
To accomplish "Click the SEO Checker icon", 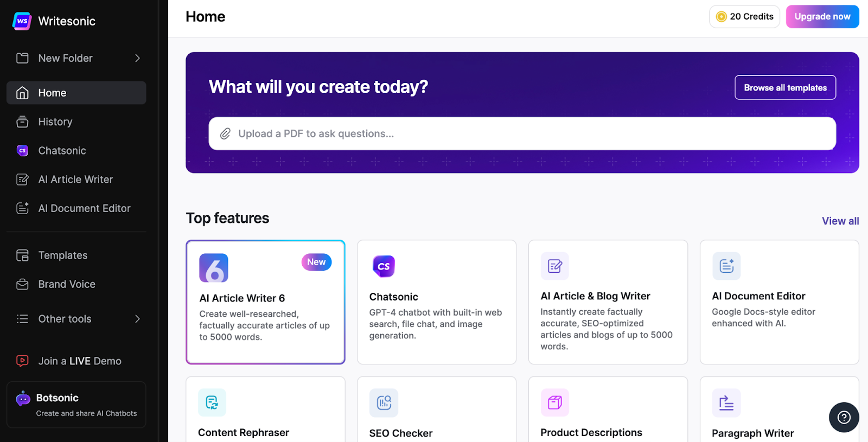I will 384,402.
